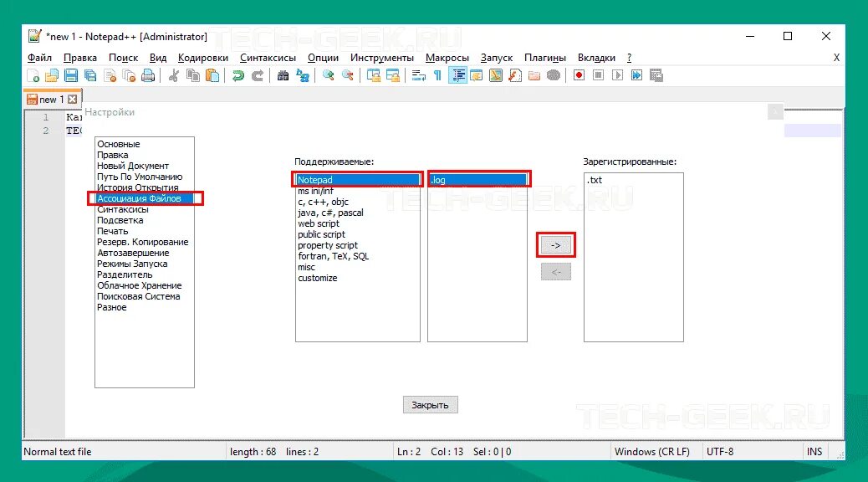Cut the selection with the scissors icon
868x482 pixels.
[x=174, y=75]
